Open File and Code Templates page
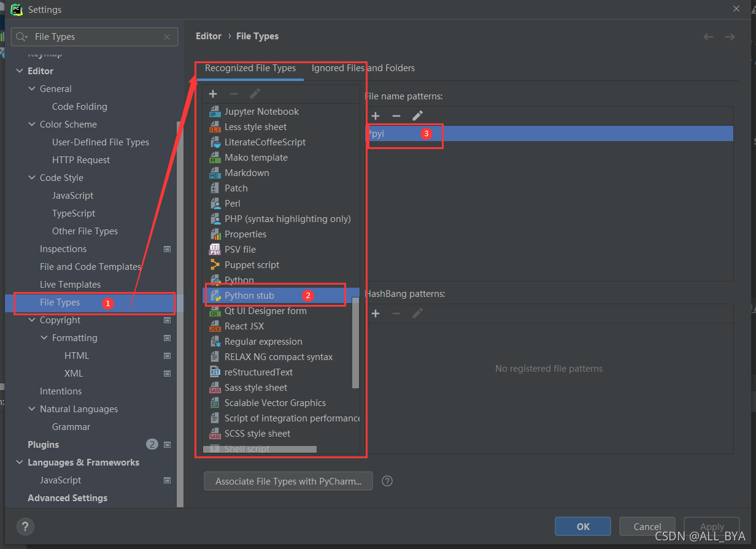Image resolution: width=756 pixels, height=549 pixels. pyautogui.click(x=90, y=267)
